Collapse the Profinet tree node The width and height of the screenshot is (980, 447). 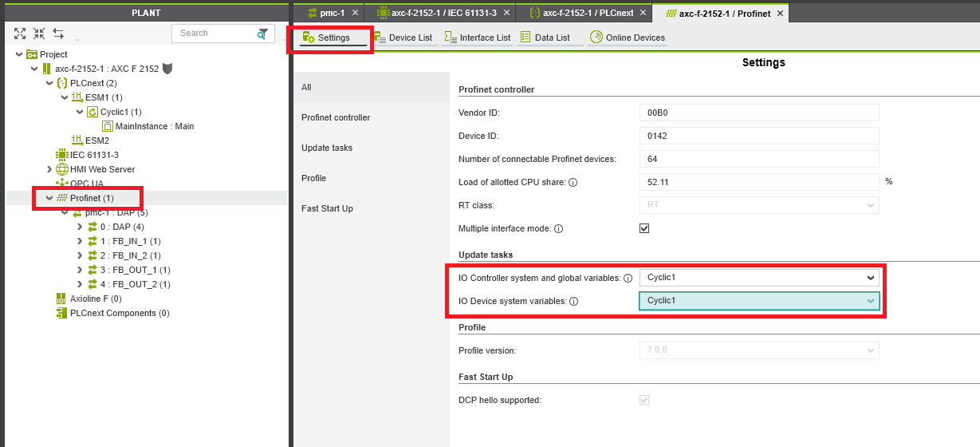pos(49,198)
